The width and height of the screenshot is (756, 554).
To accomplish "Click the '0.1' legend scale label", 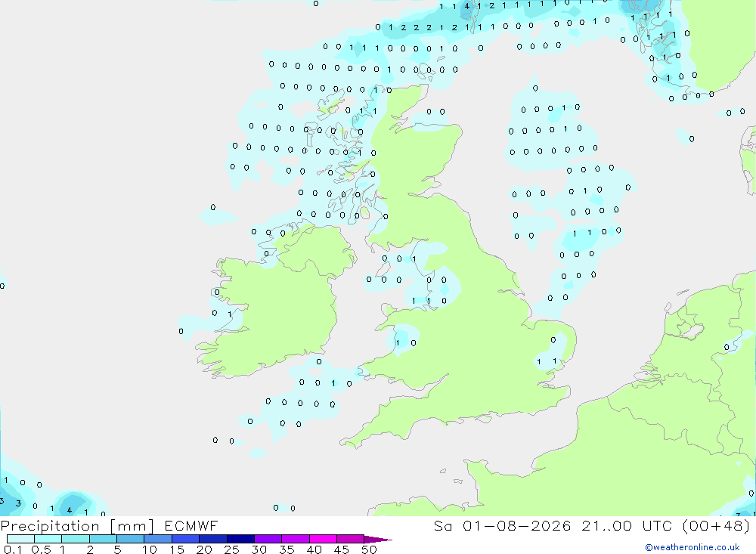I will click(13, 549).
